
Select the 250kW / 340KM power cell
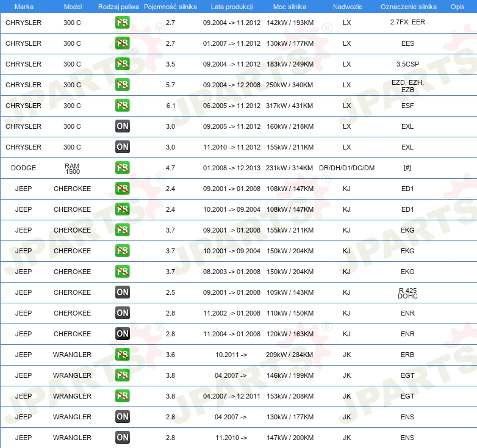[289, 85]
